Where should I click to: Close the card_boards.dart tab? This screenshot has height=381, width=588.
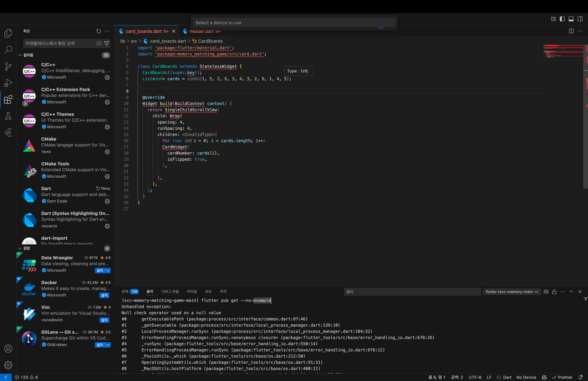174,31
